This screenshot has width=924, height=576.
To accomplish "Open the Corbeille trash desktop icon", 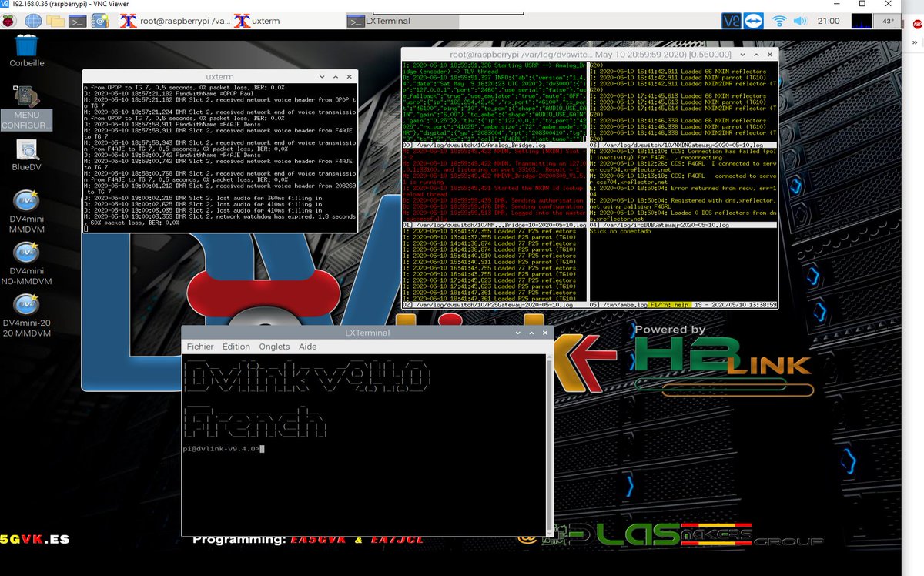I will click(28, 51).
